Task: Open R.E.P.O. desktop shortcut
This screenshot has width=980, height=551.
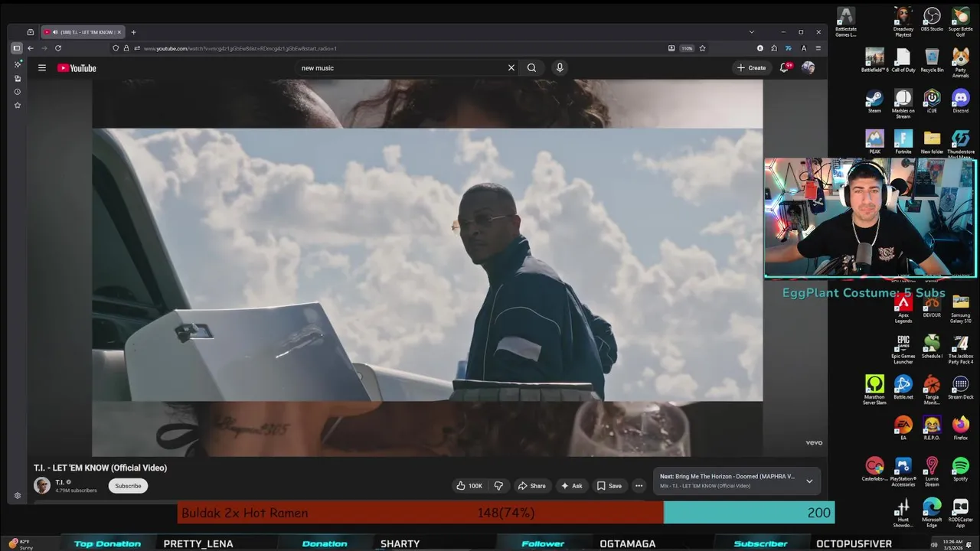Action: (932, 429)
